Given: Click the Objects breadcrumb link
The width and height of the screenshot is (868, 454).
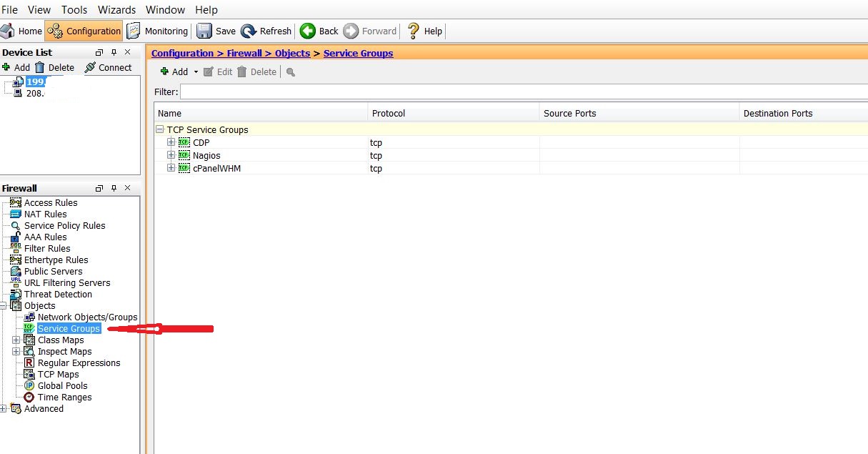Looking at the screenshot, I should pos(292,53).
